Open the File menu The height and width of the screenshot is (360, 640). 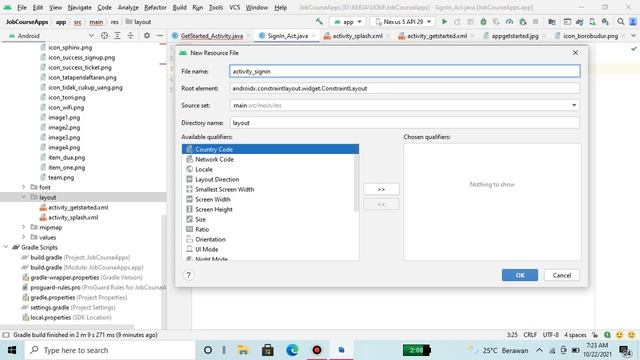22,7
